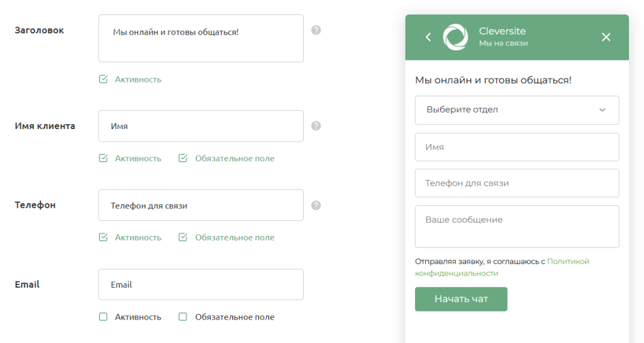Screen dimensions: 644x343
Task: Enable Активность checkbox for Email
Action: click(x=104, y=317)
